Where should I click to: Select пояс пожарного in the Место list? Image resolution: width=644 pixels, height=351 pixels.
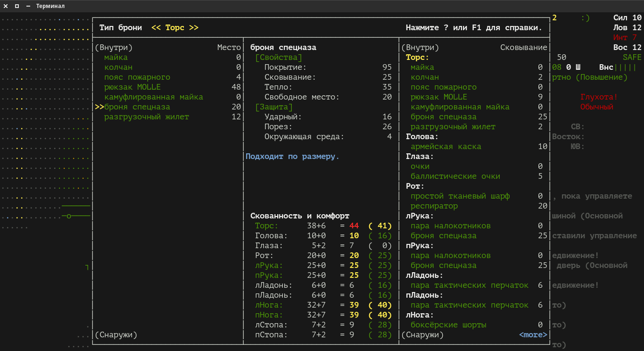[173, 77]
